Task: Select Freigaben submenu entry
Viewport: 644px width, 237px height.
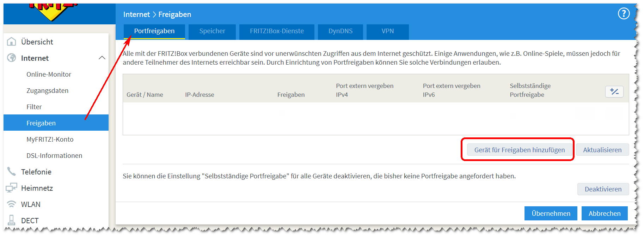Action: (x=56, y=123)
